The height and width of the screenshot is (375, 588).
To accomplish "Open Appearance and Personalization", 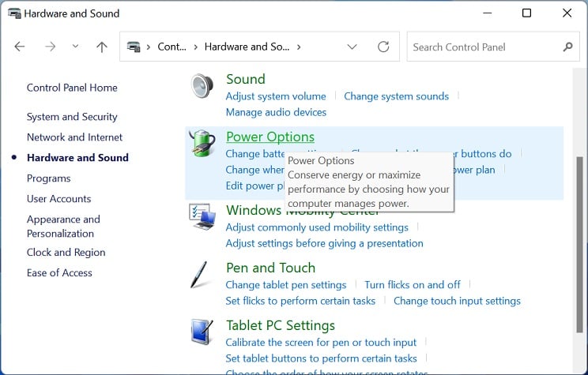I will [x=63, y=227].
